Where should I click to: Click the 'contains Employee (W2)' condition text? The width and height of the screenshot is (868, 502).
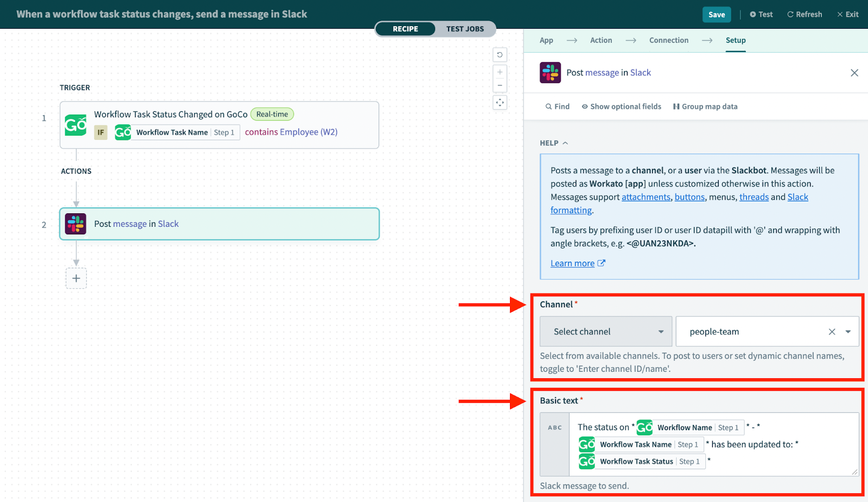tap(291, 132)
